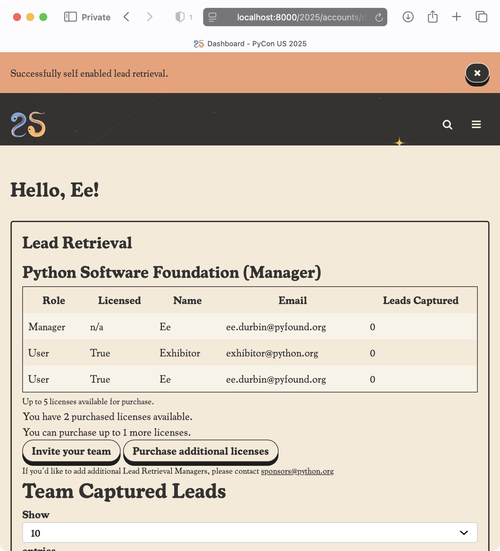Click the Leads Captured column header
This screenshot has height=551, width=500.
421,300
